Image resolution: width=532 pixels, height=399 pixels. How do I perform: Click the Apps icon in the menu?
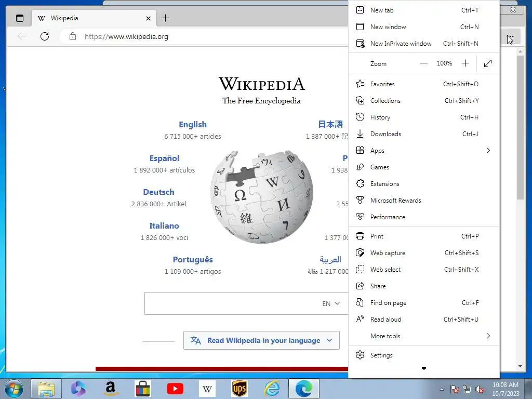[x=360, y=150]
